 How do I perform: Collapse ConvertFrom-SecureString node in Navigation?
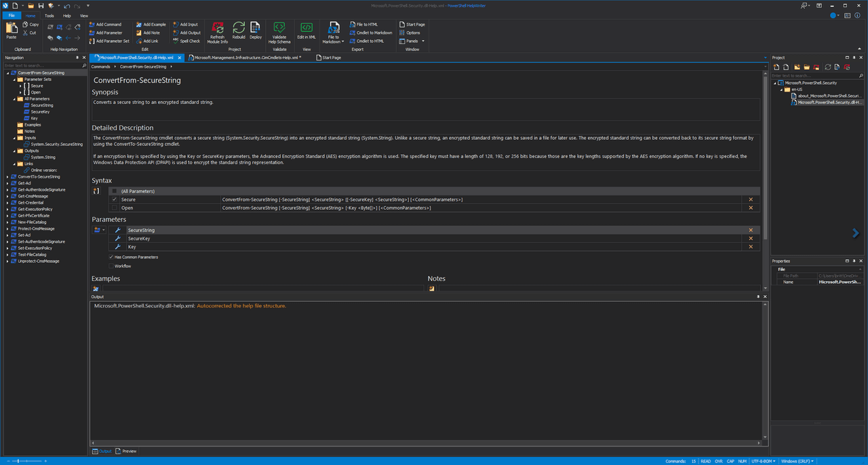tap(7, 73)
